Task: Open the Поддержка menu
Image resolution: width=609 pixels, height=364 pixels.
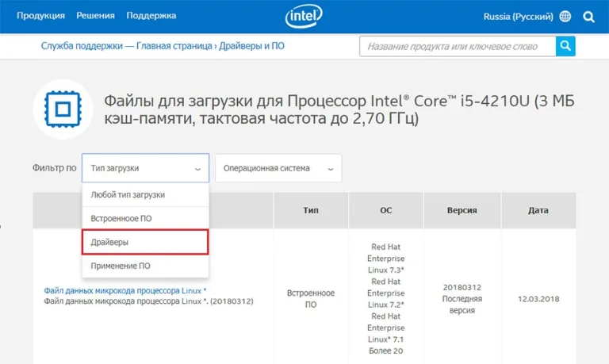Action: 151,16
